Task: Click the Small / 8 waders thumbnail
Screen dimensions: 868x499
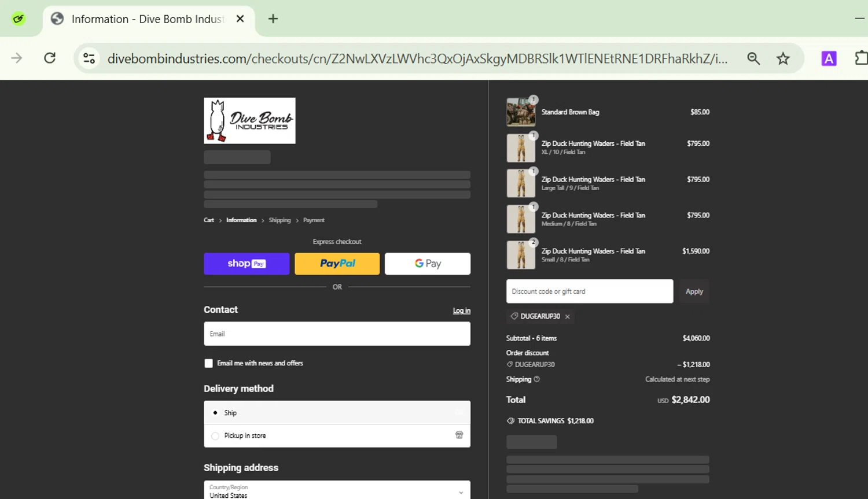Action: pos(521,256)
